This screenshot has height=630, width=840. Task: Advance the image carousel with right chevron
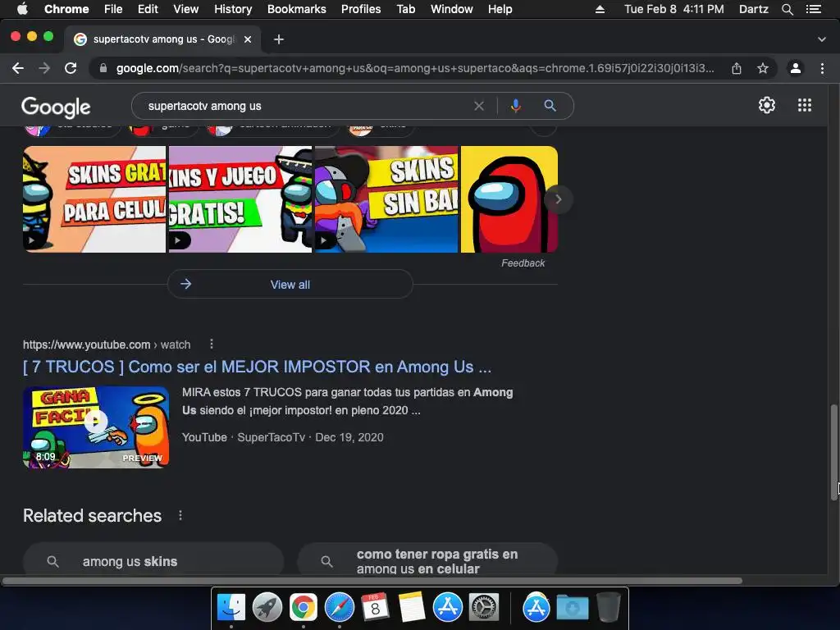(x=558, y=199)
